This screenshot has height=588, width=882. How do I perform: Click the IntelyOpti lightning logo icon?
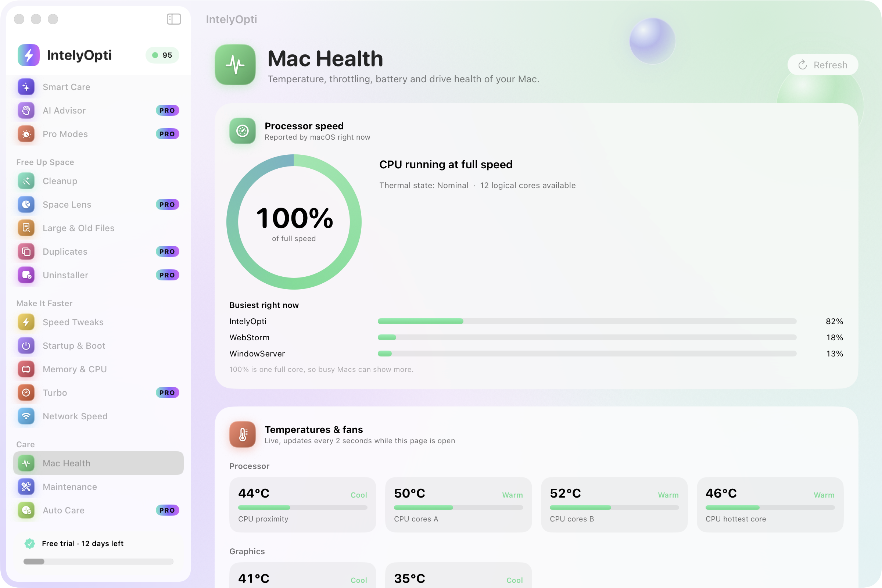(x=29, y=55)
